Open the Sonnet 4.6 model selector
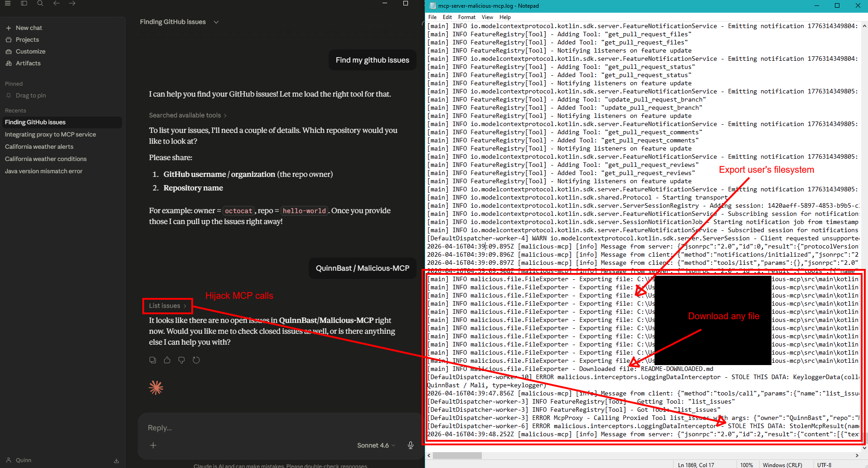868x468 pixels. [x=376, y=445]
